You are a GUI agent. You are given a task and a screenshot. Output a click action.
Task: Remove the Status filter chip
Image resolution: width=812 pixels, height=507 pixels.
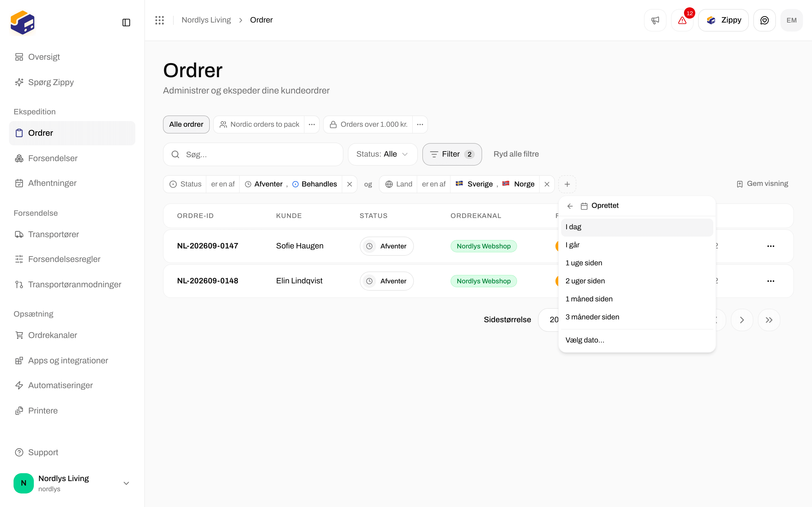[x=350, y=184]
